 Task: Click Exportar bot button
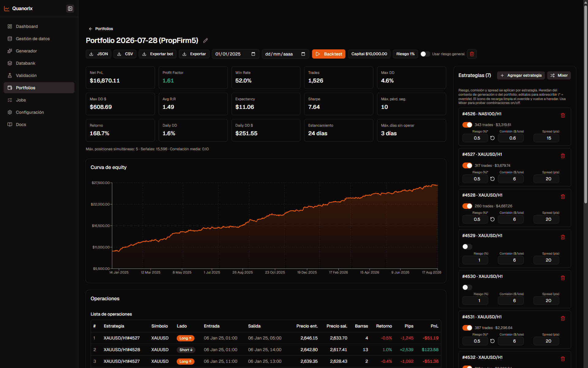tap(157, 54)
